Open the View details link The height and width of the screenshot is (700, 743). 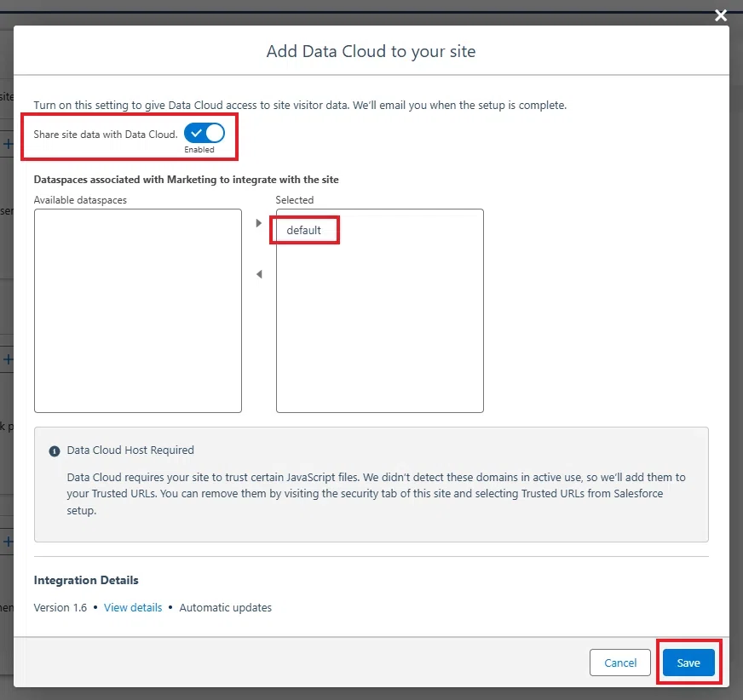point(133,608)
